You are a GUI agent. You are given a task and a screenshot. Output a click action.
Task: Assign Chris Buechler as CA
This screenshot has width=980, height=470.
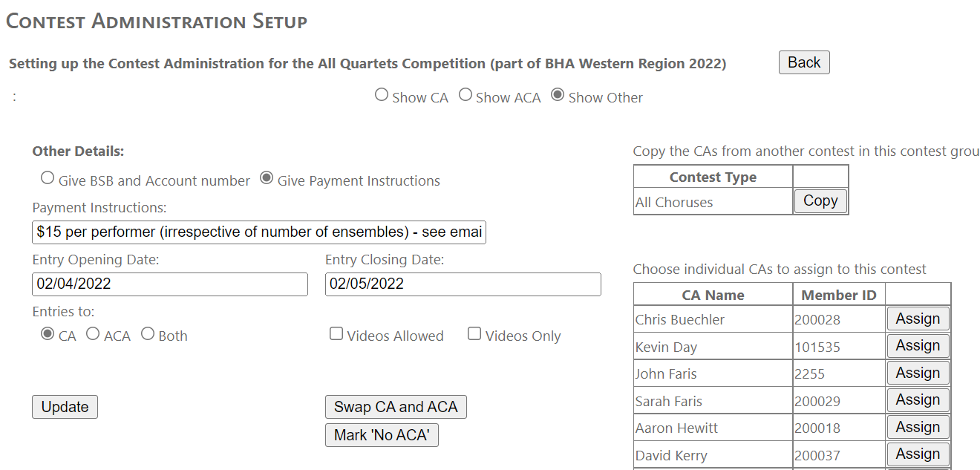[918, 319]
